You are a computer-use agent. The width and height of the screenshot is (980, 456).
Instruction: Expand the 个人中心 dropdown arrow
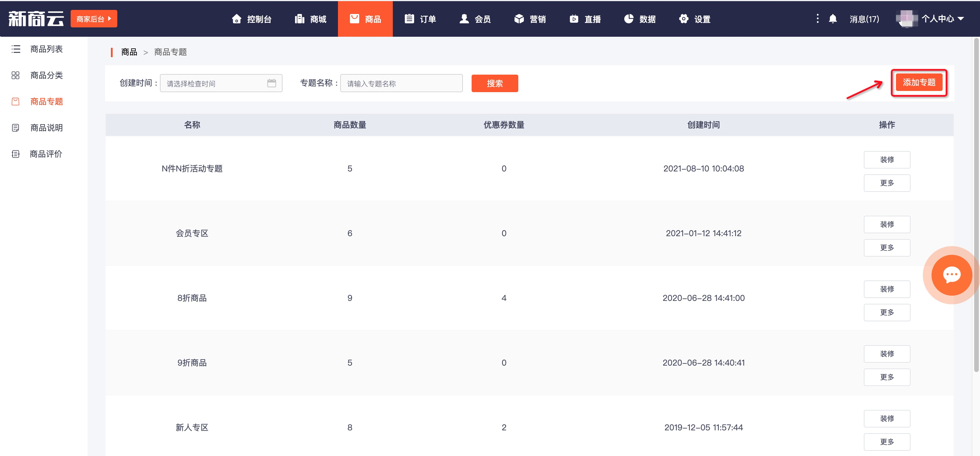(x=961, y=19)
